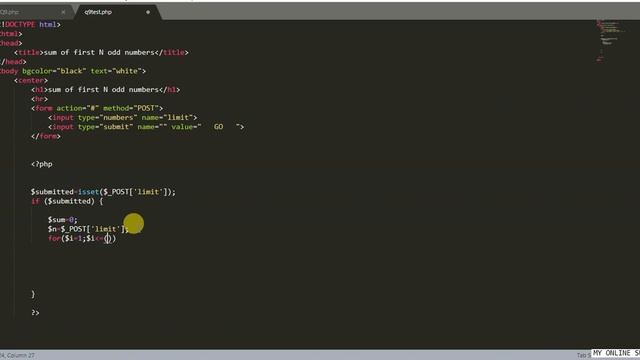
Task: Place cursor in the DOCTYPE html line
Action: pyautogui.click(x=30, y=24)
